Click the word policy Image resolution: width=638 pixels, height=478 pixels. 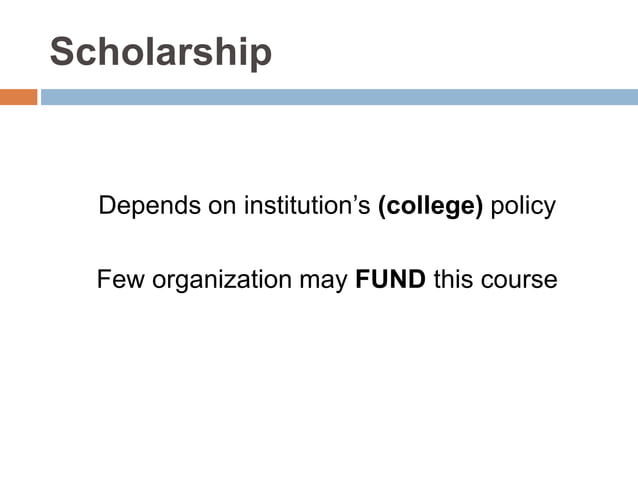pos(523,206)
